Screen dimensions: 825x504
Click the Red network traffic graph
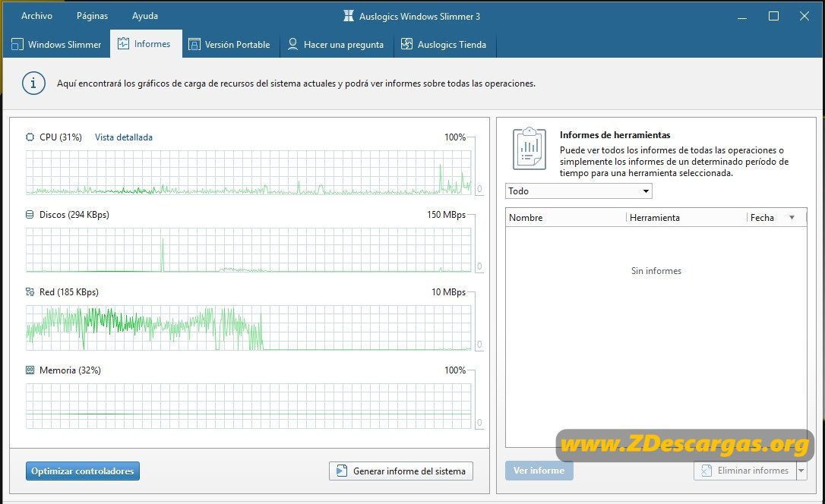tap(248, 327)
